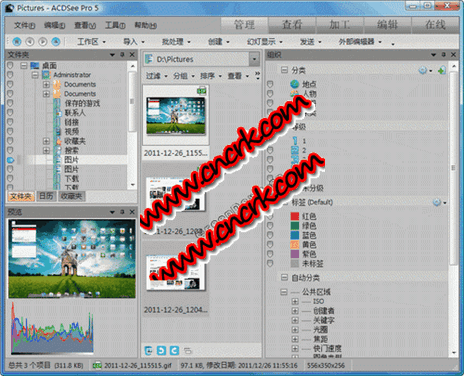Select thumbnail 2011-12-26_1155 in file list
The width and height of the screenshot is (464, 376).
point(176,121)
